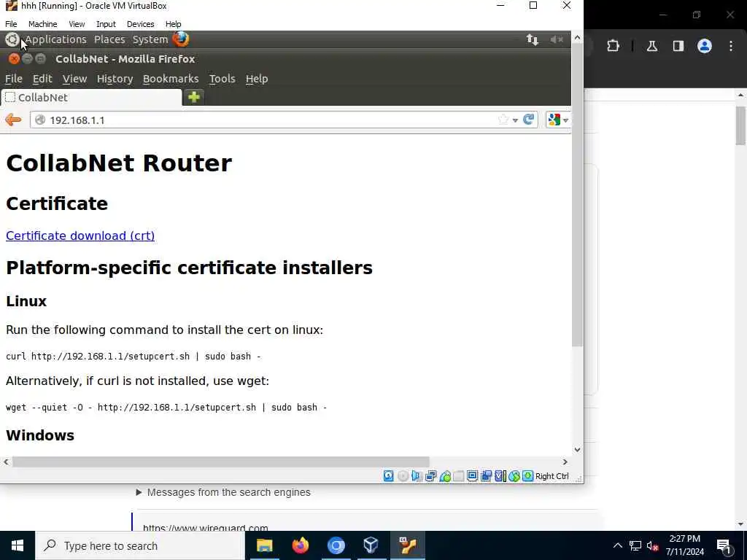The height and width of the screenshot is (560, 747).
Task: Open the VirtualBox Input menu
Action: pos(106,24)
